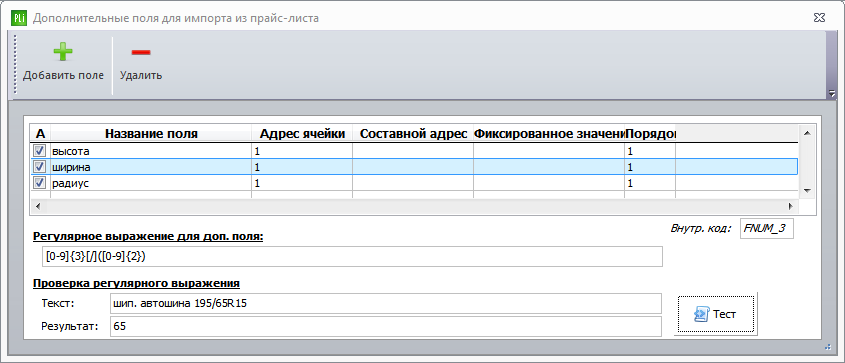845x363 pixels.
Task: Close the Дополнительные поля window
Action: click(820, 18)
